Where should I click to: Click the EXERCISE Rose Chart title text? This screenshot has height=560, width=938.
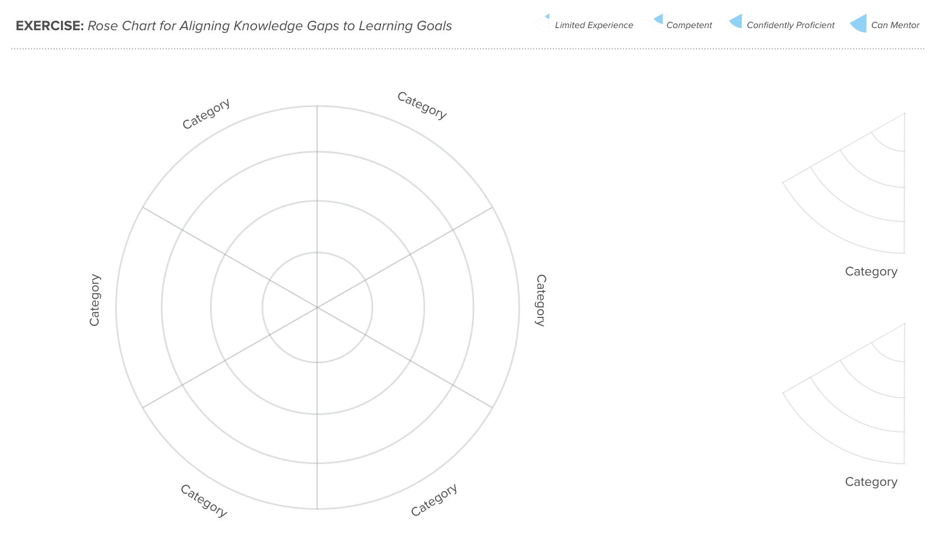tap(234, 26)
